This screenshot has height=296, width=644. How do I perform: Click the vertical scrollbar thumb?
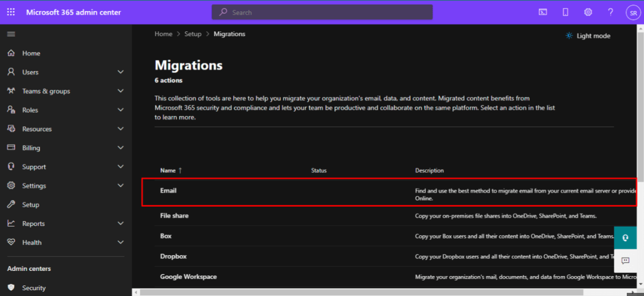(x=640, y=106)
